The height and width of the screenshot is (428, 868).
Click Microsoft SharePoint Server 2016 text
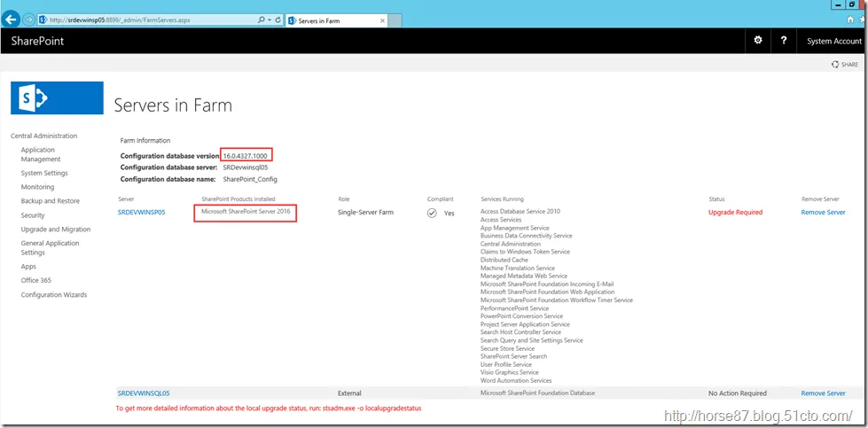(246, 211)
